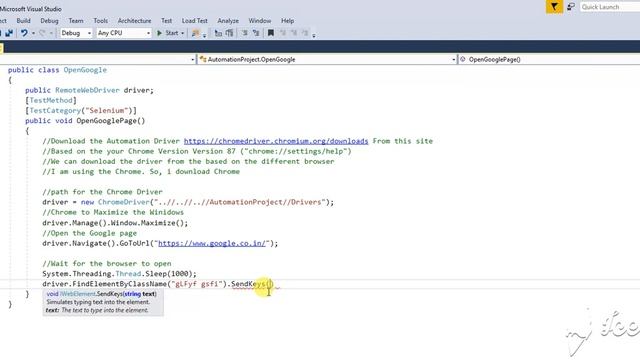Click method icon before OpenGooglePage()

(463, 60)
